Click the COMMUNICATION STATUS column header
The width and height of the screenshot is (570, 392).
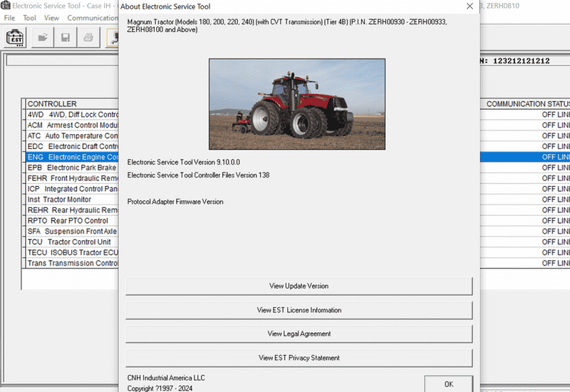[527, 104]
